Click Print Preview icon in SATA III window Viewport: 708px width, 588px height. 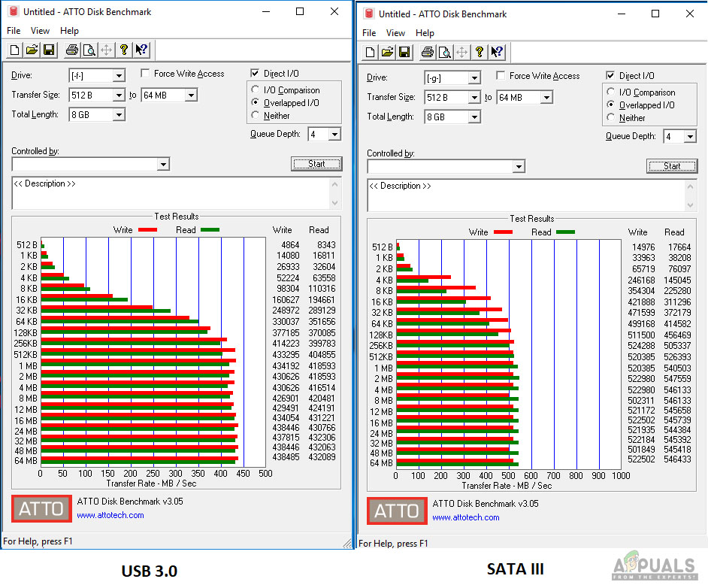point(444,52)
